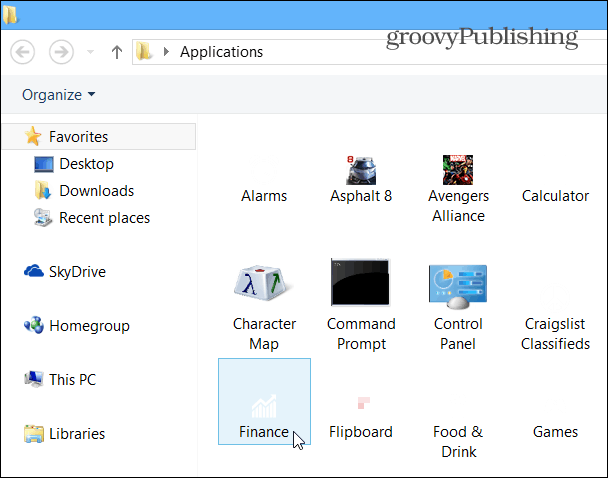Go back with the Back arrow

point(22,52)
